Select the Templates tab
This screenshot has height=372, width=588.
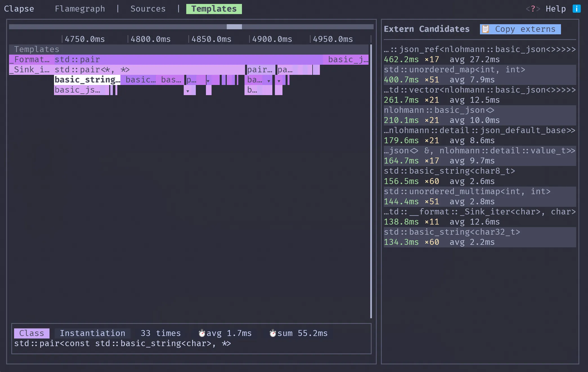point(214,9)
